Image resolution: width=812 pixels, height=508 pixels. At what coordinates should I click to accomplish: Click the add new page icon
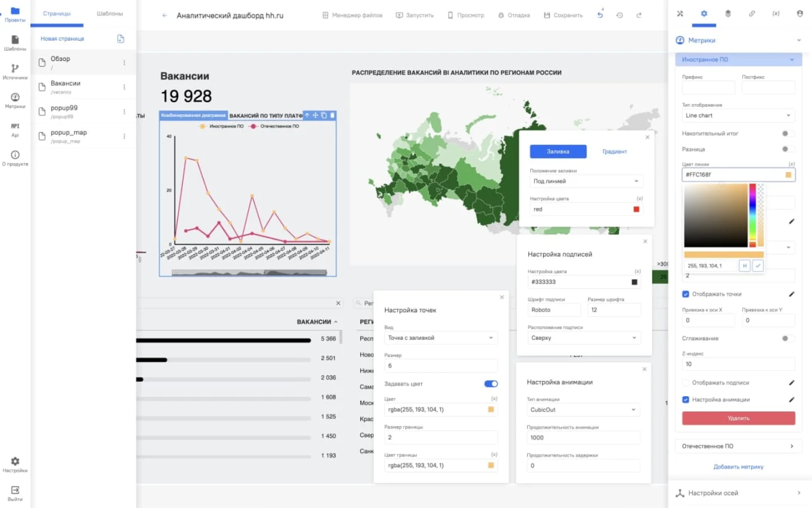tap(120, 39)
